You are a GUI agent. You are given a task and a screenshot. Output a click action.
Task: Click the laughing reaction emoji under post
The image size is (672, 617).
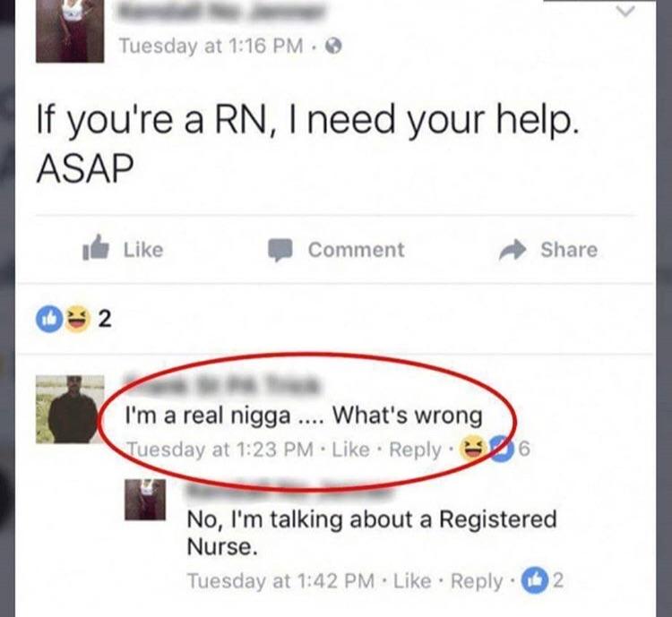click(x=78, y=319)
